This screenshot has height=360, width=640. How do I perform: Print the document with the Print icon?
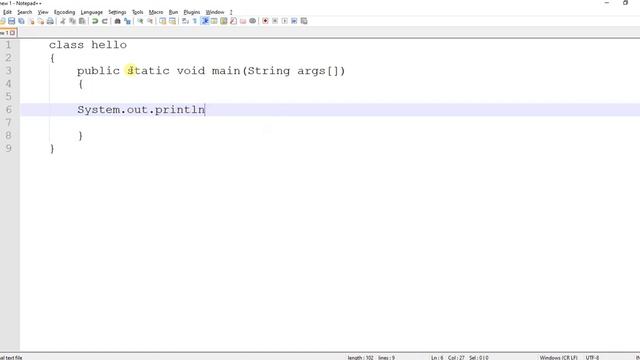tap(50, 21)
